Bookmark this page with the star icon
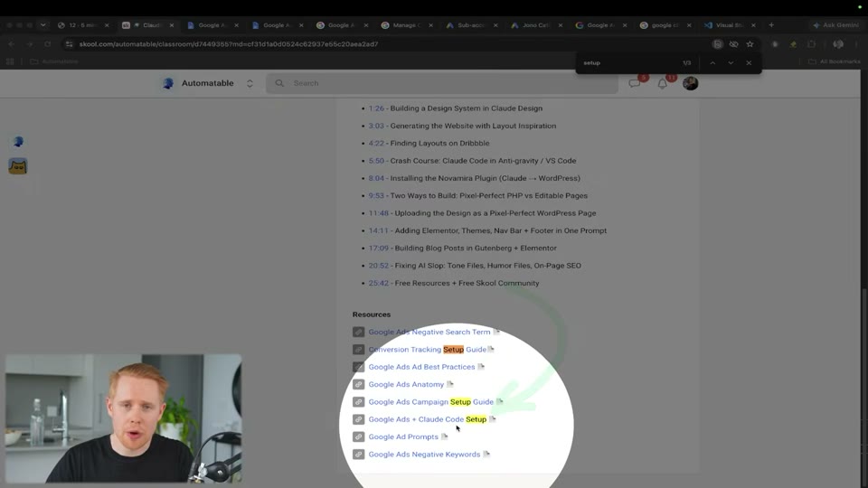This screenshot has height=488, width=868. click(750, 44)
